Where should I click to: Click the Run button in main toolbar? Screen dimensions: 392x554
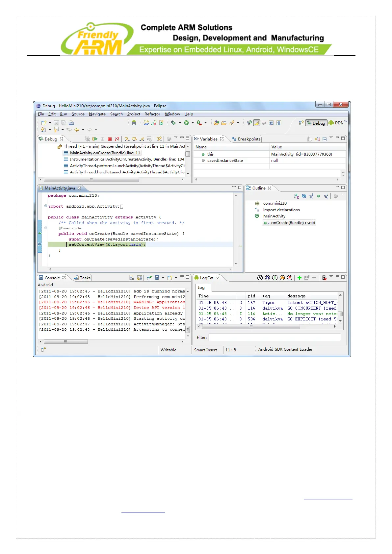[186, 123]
